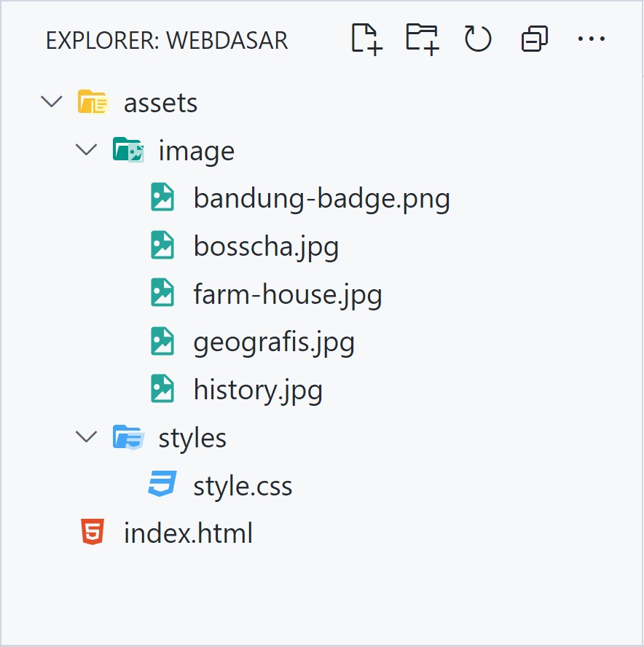Click the blue styles folder icon

coord(128,437)
